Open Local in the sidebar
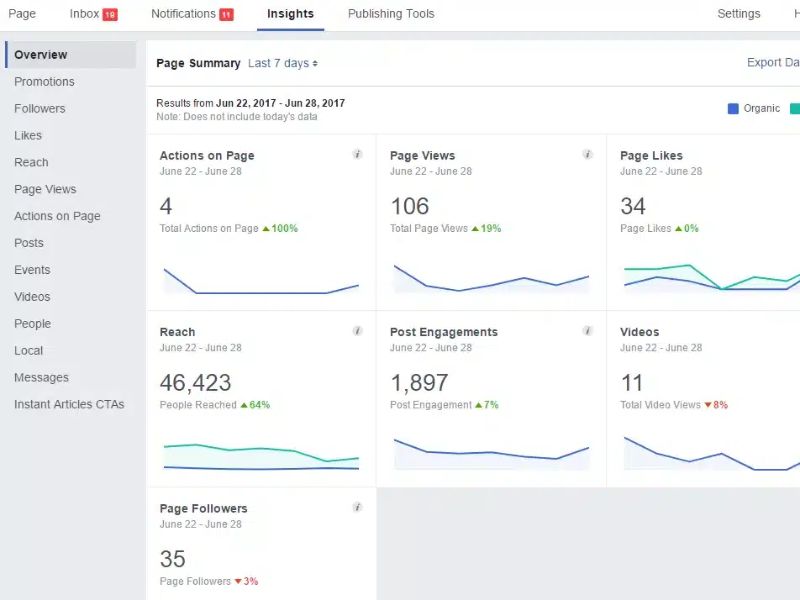This screenshot has height=600, width=800. (x=29, y=351)
